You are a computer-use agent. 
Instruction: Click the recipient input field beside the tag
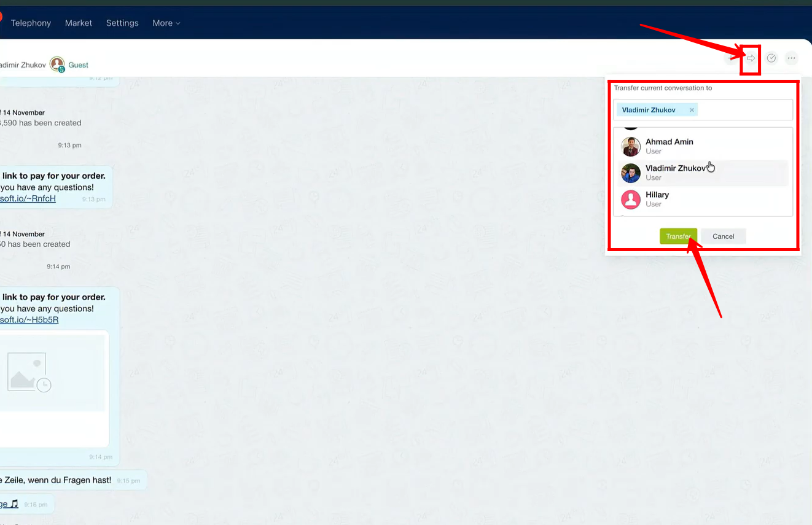(743, 111)
